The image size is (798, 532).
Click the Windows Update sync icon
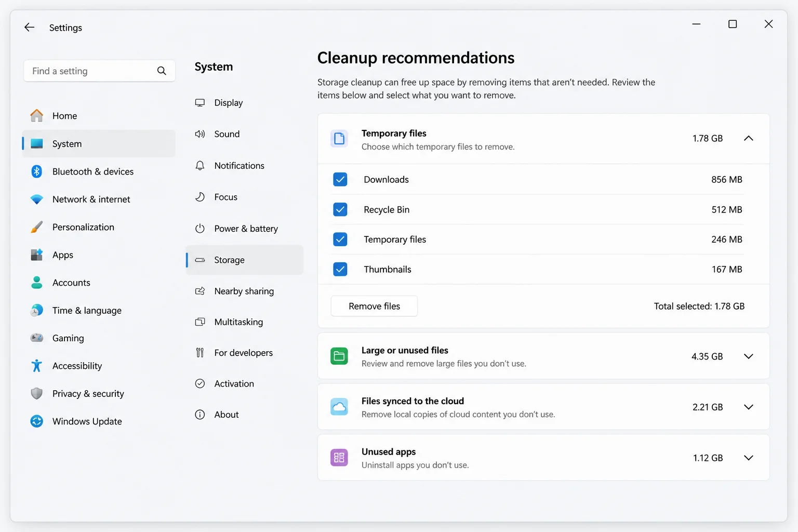(x=36, y=421)
